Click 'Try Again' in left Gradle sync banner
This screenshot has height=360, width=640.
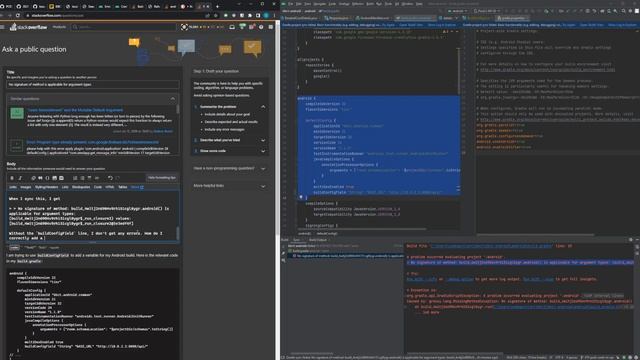click(388, 25)
